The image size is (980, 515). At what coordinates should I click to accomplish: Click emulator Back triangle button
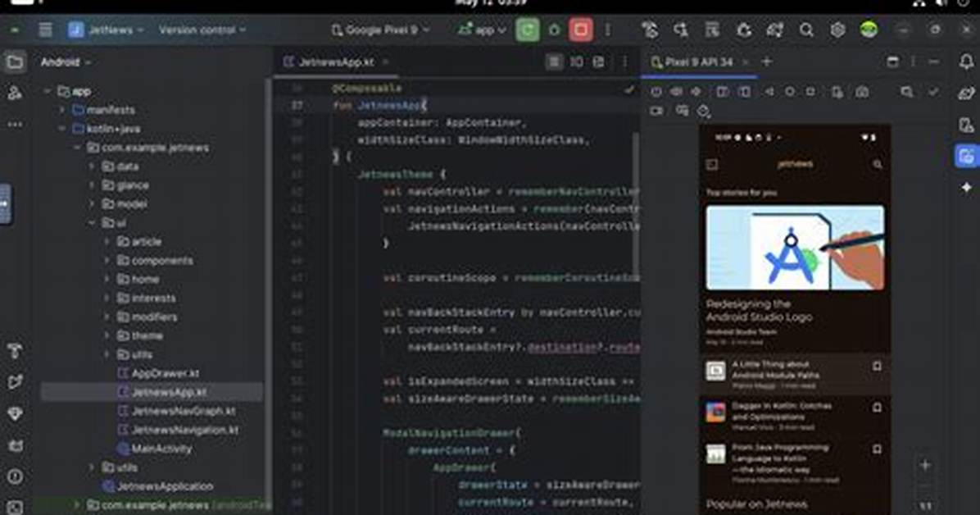[x=769, y=91]
